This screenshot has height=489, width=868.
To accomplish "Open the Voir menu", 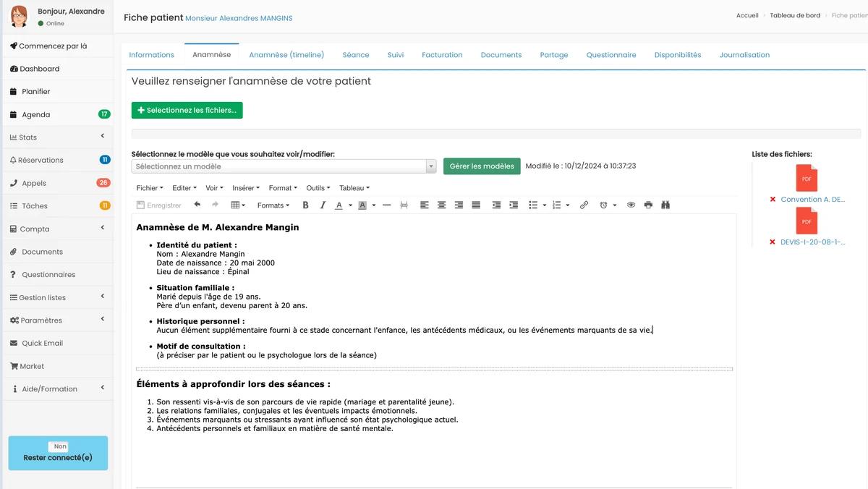I will (x=214, y=188).
